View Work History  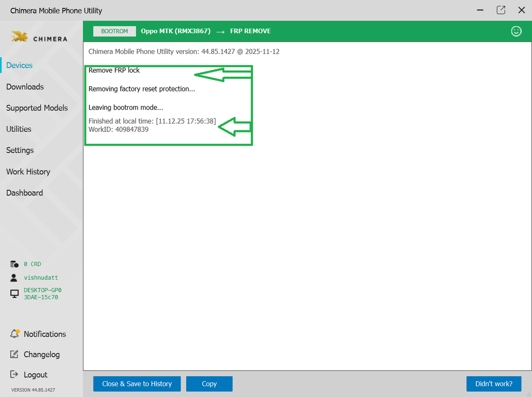click(28, 172)
